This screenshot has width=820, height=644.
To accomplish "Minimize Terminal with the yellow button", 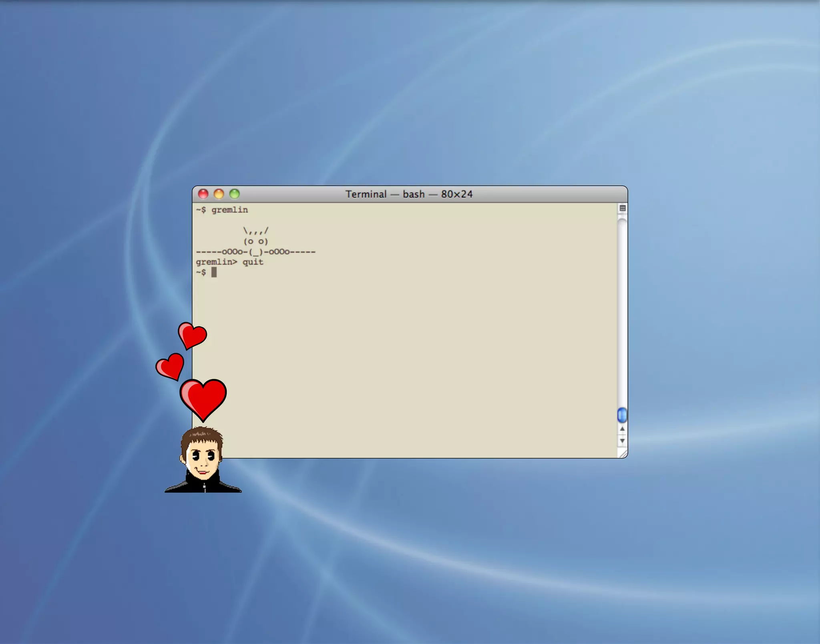I will click(x=219, y=194).
